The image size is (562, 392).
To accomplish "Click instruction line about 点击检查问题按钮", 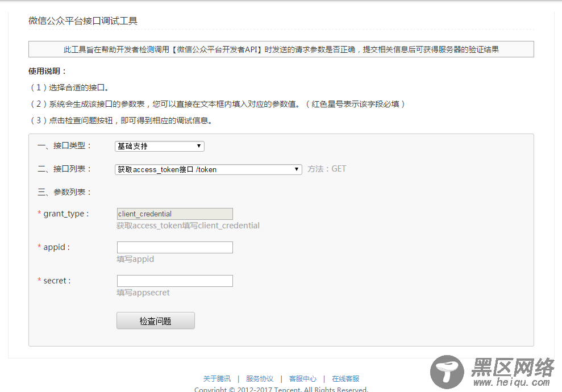I will [x=122, y=120].
